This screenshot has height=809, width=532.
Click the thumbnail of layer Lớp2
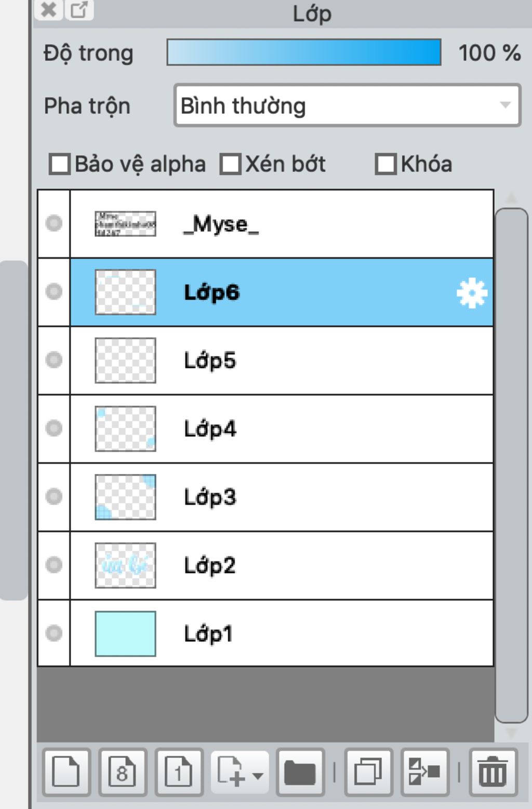(x=126, y=565)
